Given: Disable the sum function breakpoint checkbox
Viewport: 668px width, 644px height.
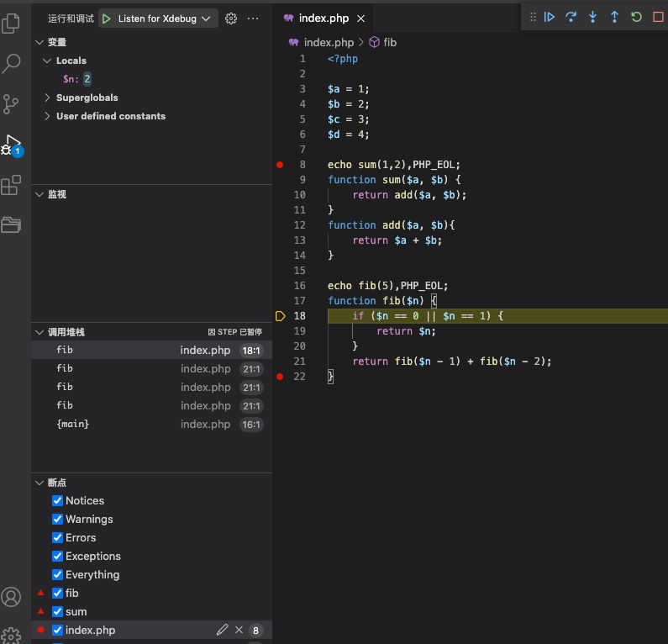Looking at the screenshot, I should click(57, 611).
